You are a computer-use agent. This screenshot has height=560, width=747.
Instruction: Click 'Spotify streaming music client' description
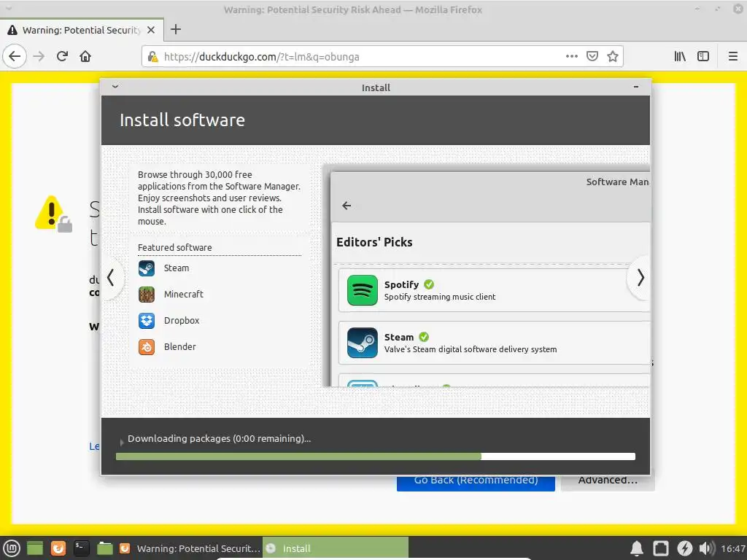(440, 297)
